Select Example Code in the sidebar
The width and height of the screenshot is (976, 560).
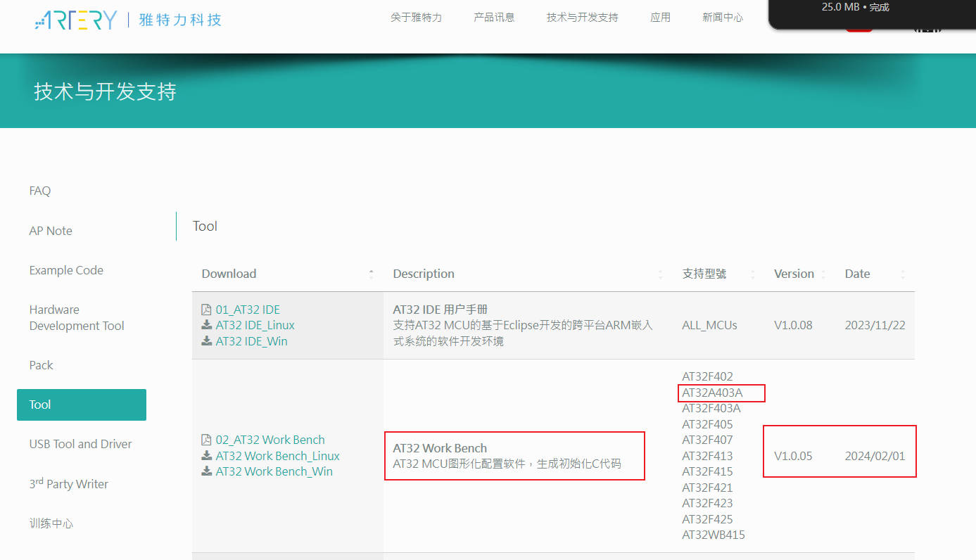(x=66, y=270)
